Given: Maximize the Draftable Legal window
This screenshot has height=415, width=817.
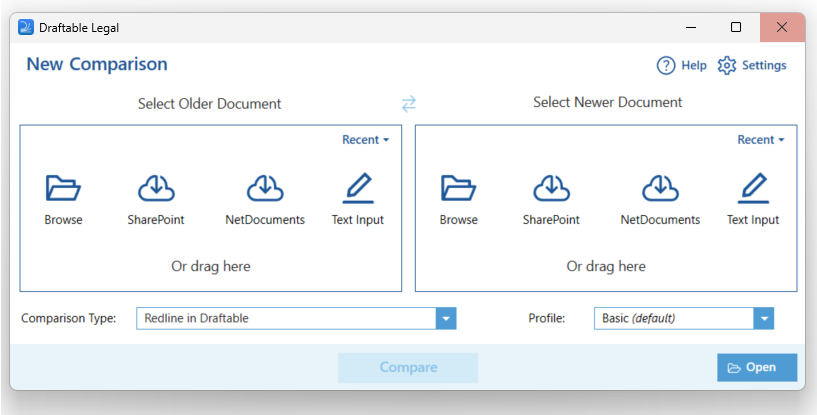Looking at the screenshot, I should [736, 28].
